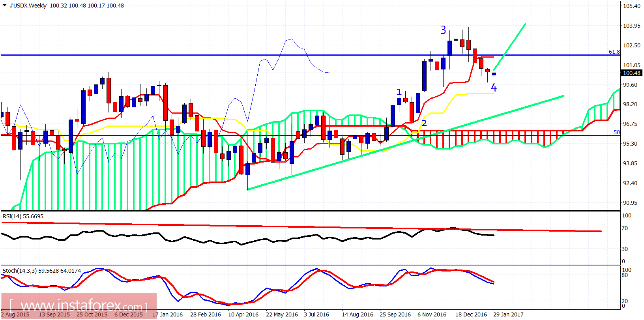The width and height of the screenshot is (644, 320).
Task: Click the triangle arrow beside #USDX,Weekly
Action: click(5, 6)
